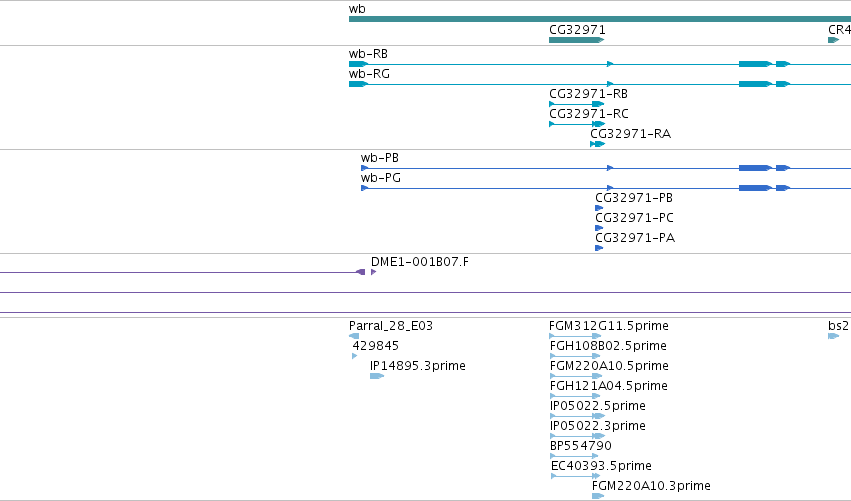This screenshot has width=851, height=501.
Task: Select the IP05022.3prime EST feature
Action: tap(577, 436)
